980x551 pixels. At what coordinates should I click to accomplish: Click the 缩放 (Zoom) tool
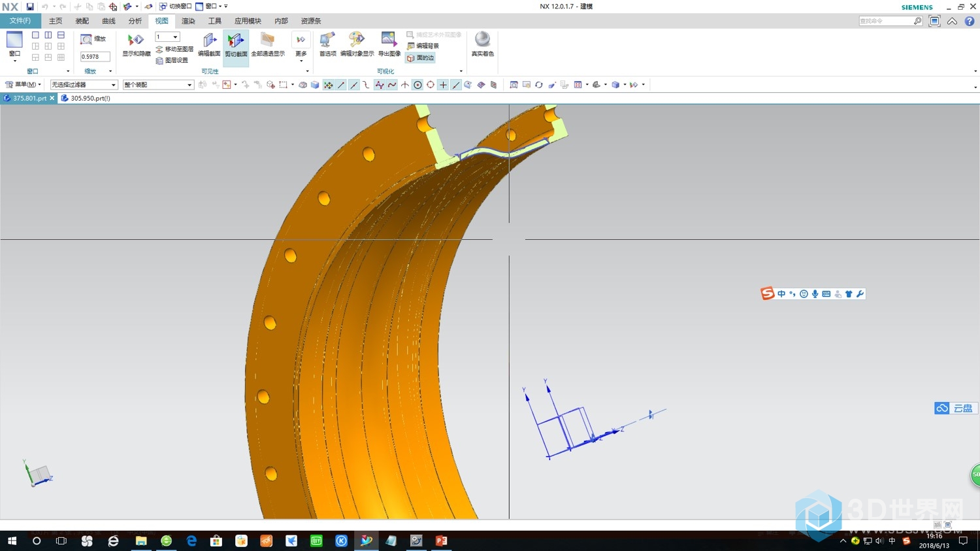93,39
